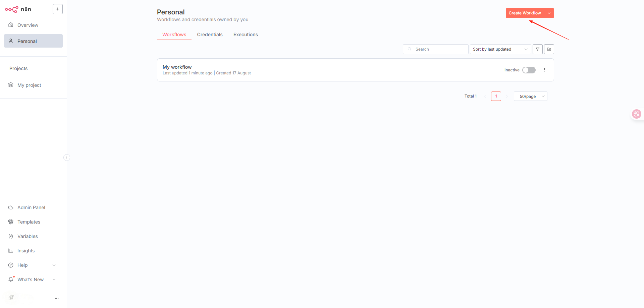644x308 pixels.
Task: Switch to the Executions tab
Action: (x=246, y=35)
